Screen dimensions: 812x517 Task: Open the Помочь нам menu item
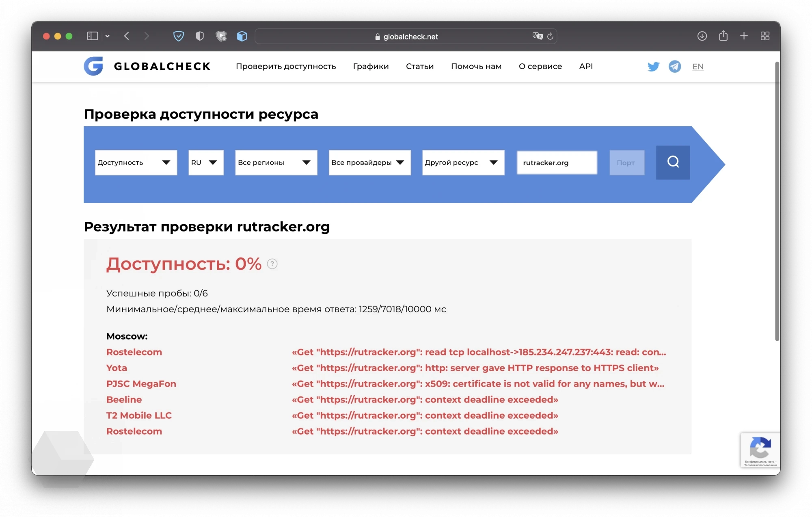(476, 66)
